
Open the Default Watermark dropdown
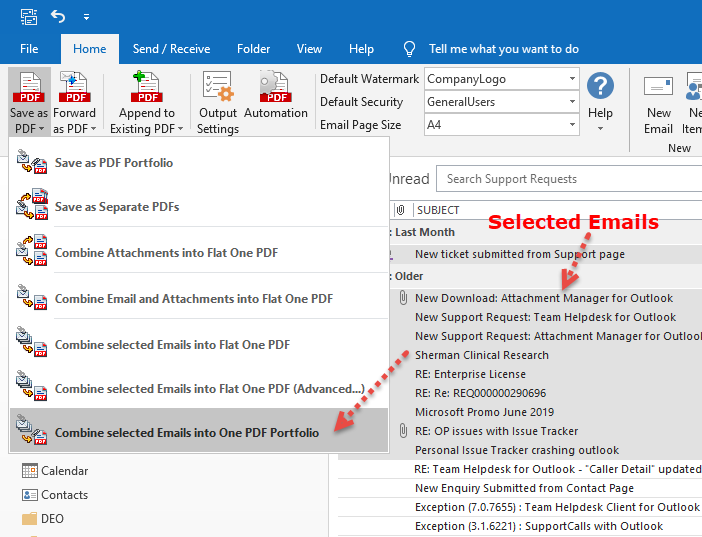(x=572, y=79)
